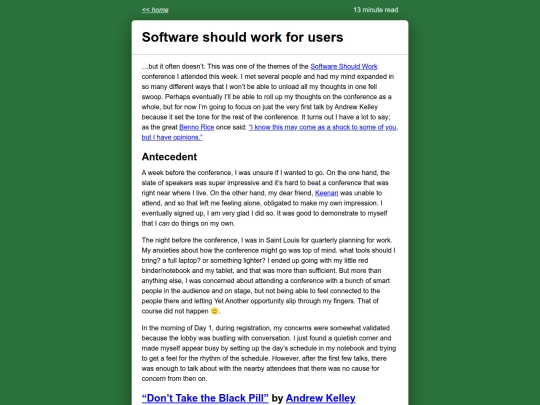Image resolution: width=540 pixels, height=405 pixels.
Task: Click the paragraph starting 'In the morning of Day 1'
Action: 270,353
